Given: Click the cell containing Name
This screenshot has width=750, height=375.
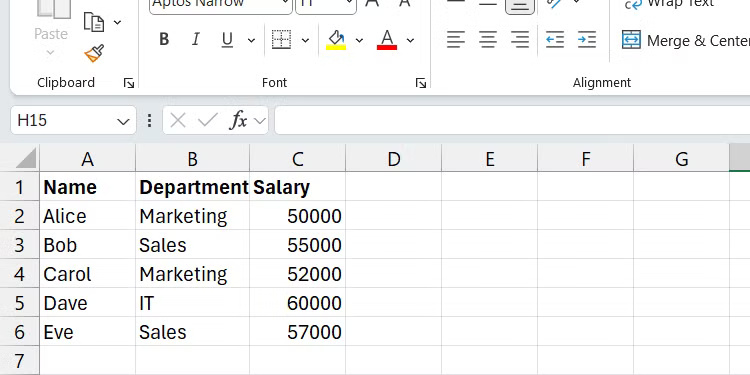Looking at the screenshot, I should click(x=88, y=187).
